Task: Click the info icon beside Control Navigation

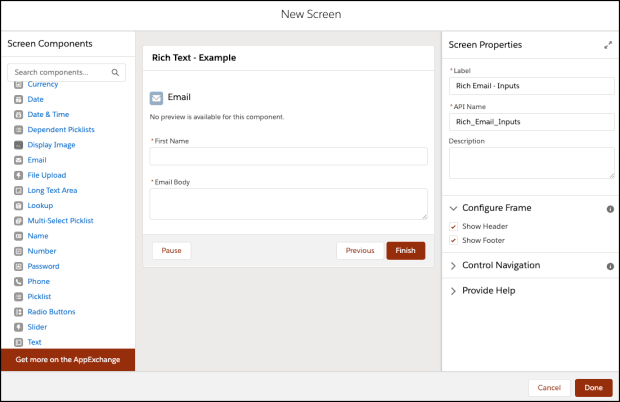Action: (609, 266)
